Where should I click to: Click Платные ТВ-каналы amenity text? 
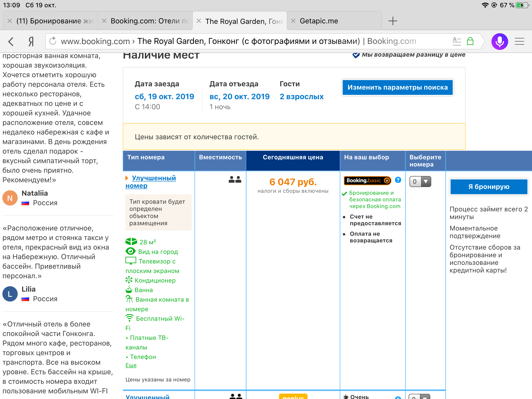point(147,342)
